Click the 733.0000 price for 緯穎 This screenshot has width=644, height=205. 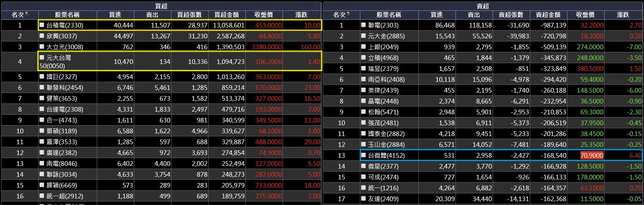[264, 185]
